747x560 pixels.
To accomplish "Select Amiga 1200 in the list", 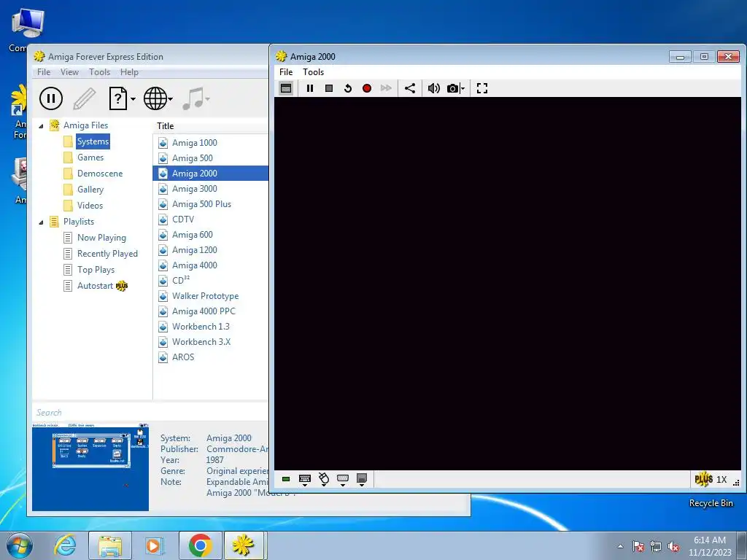I will (211, 250).
